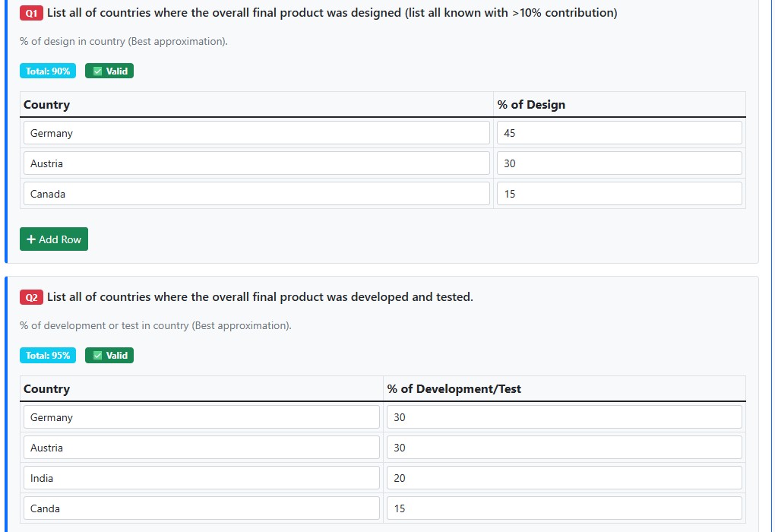Screen dimensions: 775x532
Task: Click the Add Row button
Action: point(54,239)
